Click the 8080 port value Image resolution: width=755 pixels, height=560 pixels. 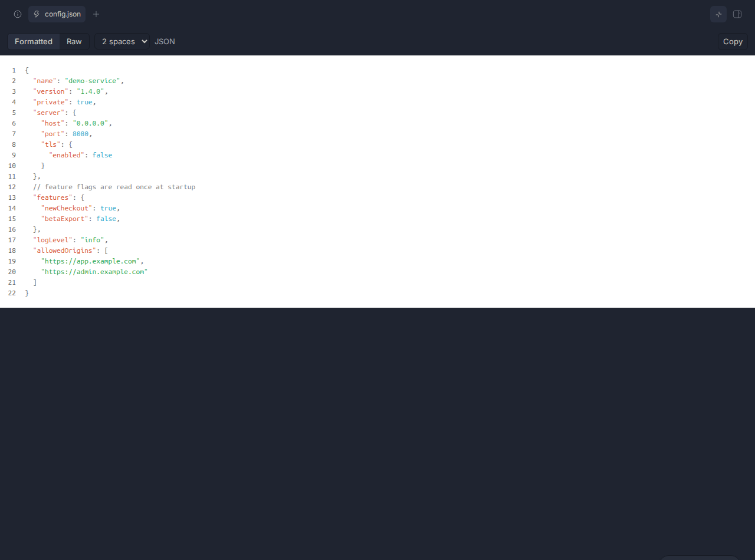pyautogui.click(x=80, y=134)
